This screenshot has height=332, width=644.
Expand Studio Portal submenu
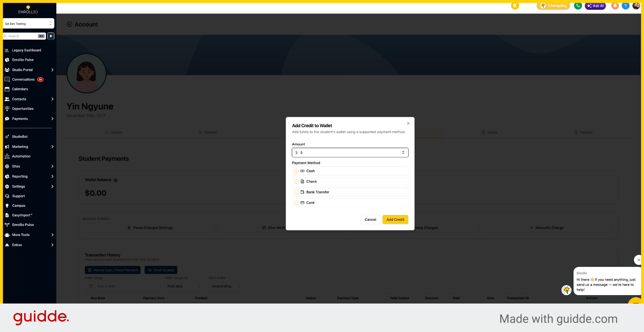coord(52,70)
